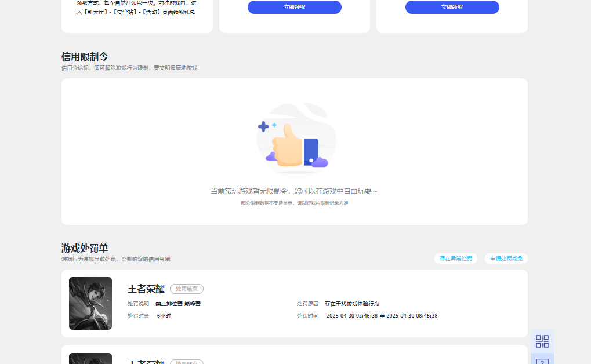The height and width of the screenshot is (364, 591).
Task: Click penalty description 禁止排位赛 巅峰赛
Action: click(178, 304)
